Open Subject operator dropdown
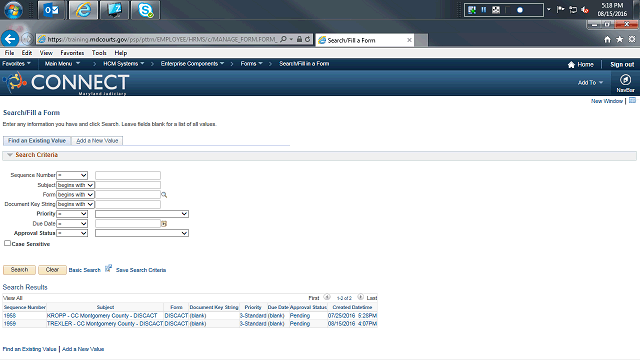This screenshot has width=640, height=360. pos(75,185)
